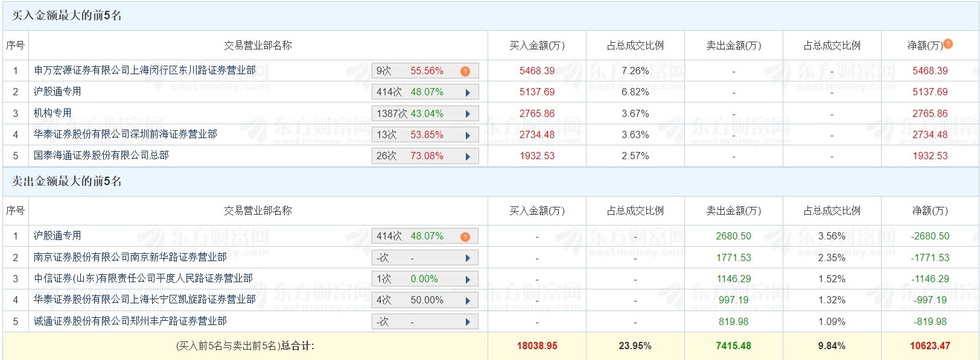Open 南京证券南京新华路证券营业部 link
The height and width of the screenshot is (360, 980).
(130, 257)
